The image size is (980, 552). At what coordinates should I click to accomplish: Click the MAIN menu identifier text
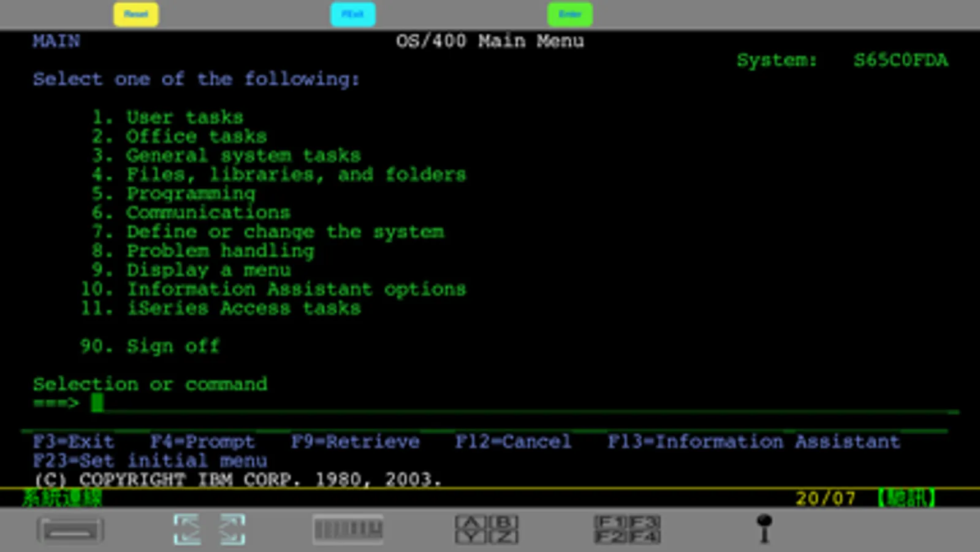(56, 41)
